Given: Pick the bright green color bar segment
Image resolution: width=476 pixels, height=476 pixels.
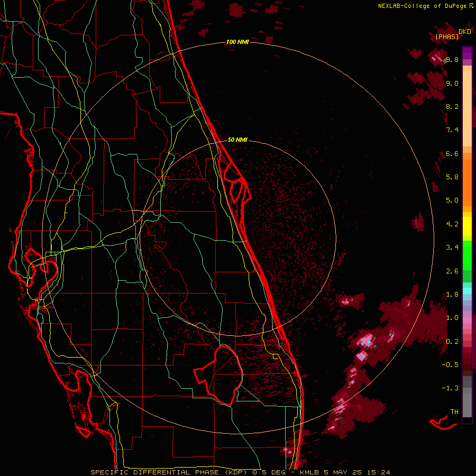Looking at the screenshot, I should [467, 255].
